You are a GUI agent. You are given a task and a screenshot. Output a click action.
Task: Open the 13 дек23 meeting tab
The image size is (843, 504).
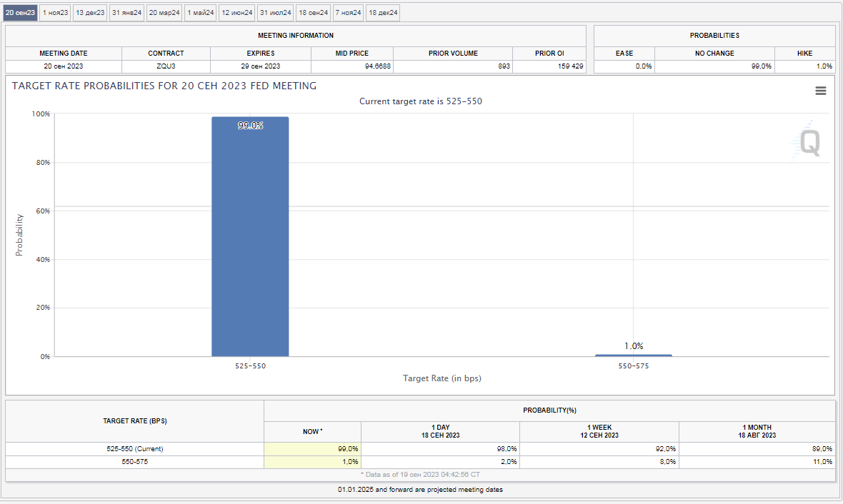[x=90, y=12]
